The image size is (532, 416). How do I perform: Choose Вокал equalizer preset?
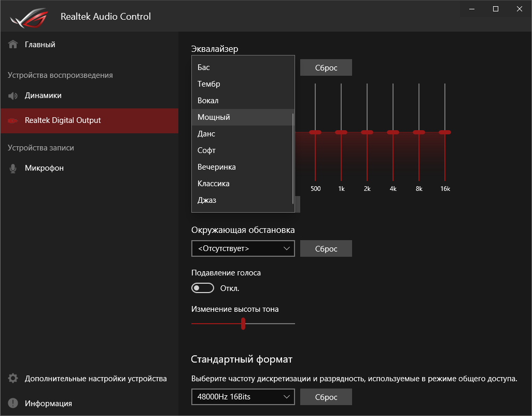click(242, 101)
